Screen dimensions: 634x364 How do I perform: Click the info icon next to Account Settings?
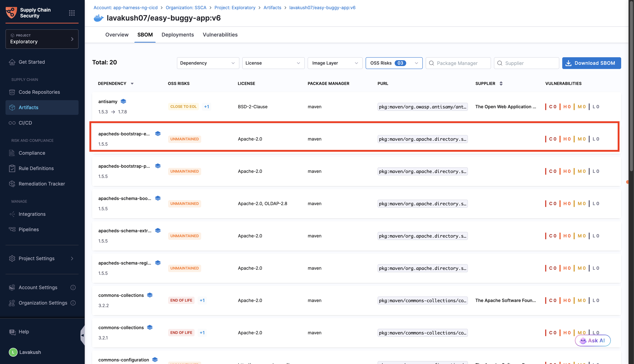pos(73,287)
